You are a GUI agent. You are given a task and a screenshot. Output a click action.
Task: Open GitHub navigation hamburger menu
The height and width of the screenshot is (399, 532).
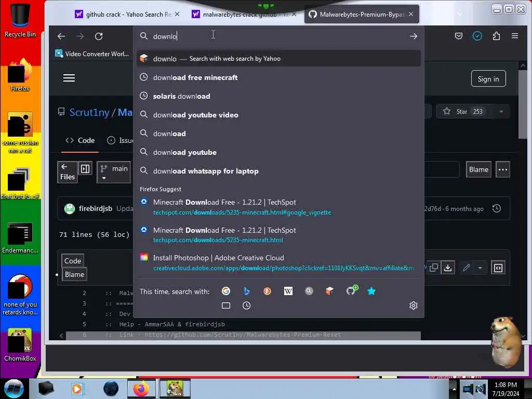point(69,78)
